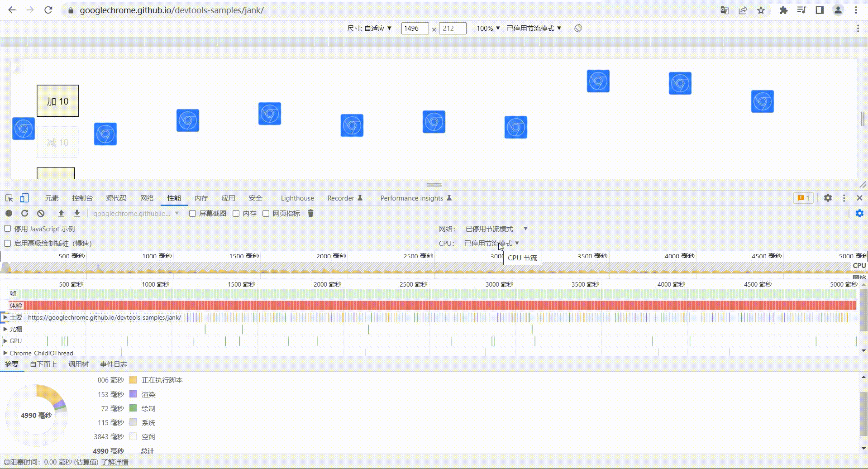Check 启用高级绘制插桩 option
Viewport: 868px width, 469px height.
point(8,243)
